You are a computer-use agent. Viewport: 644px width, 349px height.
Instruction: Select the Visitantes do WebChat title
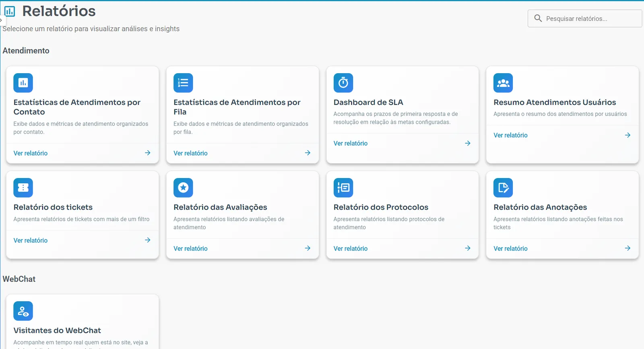(57, 331)
